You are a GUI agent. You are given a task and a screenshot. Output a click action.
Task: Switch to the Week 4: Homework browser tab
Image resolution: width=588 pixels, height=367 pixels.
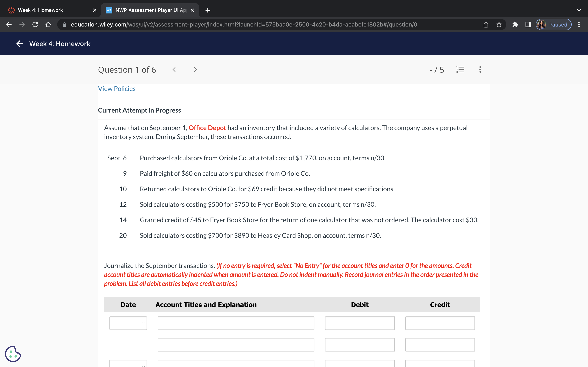tap(40, 10)
